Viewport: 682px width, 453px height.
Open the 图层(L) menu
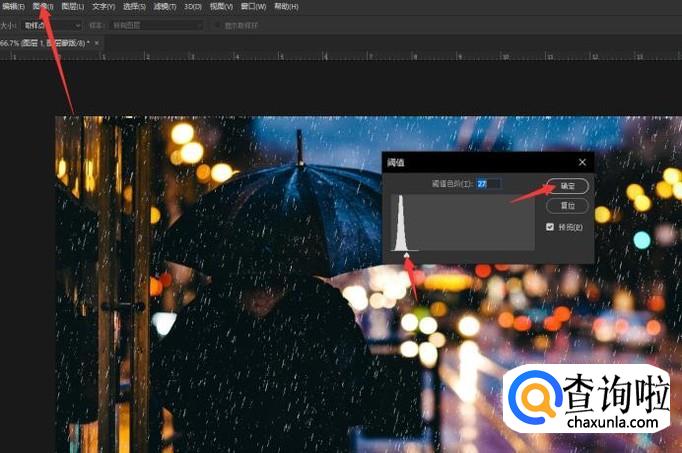[73, 6]
